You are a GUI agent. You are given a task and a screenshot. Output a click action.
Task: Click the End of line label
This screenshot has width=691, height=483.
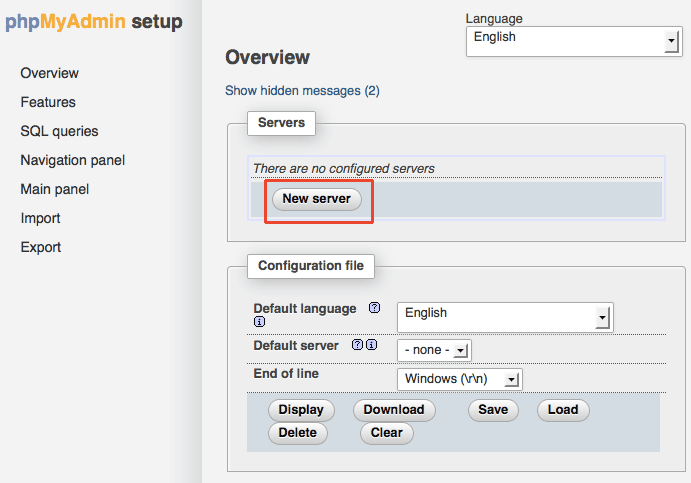[x=286, y=374]
